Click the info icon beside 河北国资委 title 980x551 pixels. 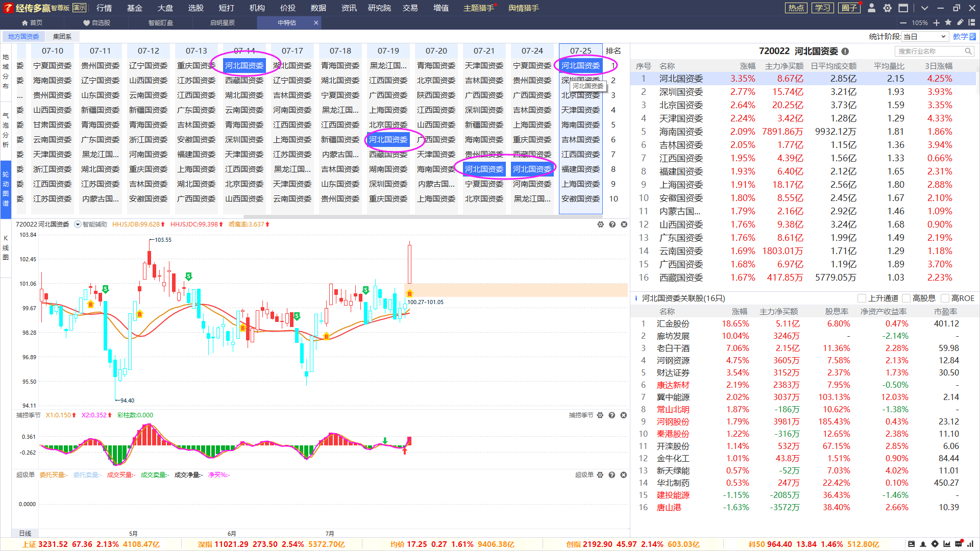[x=845, y=52]
